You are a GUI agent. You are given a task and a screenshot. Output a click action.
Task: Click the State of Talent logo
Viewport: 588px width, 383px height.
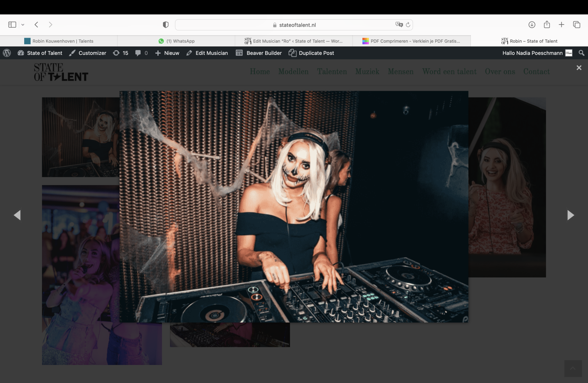[x=61, y=72]
